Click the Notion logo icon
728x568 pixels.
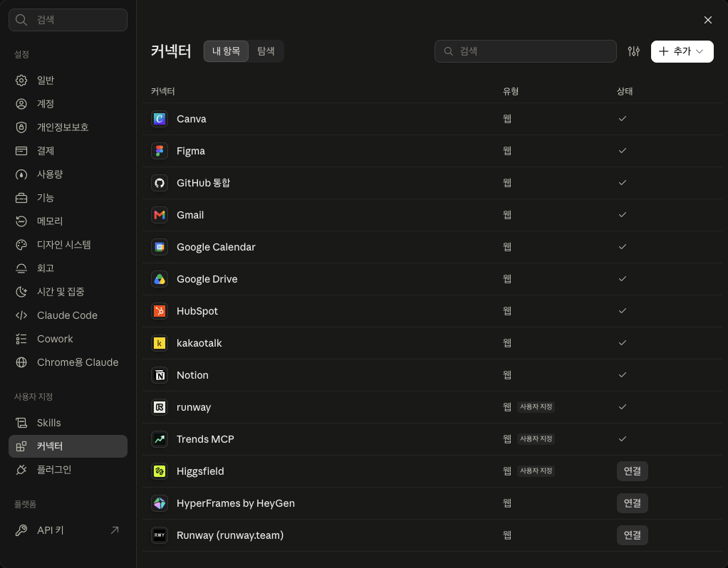click(160, 375)
